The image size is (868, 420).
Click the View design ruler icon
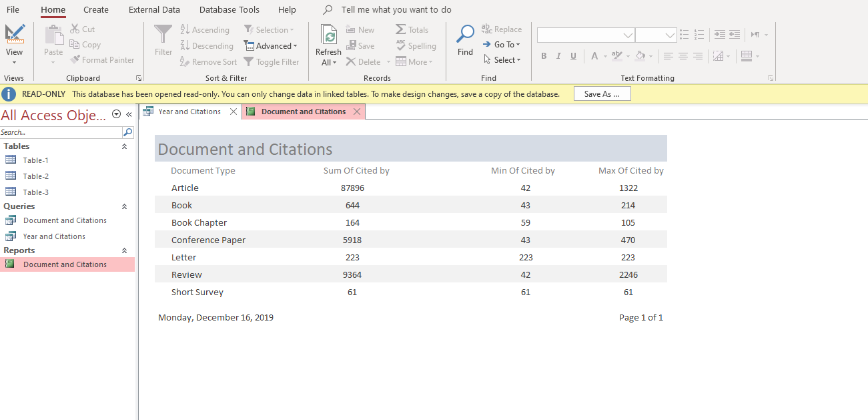(14, 34)
